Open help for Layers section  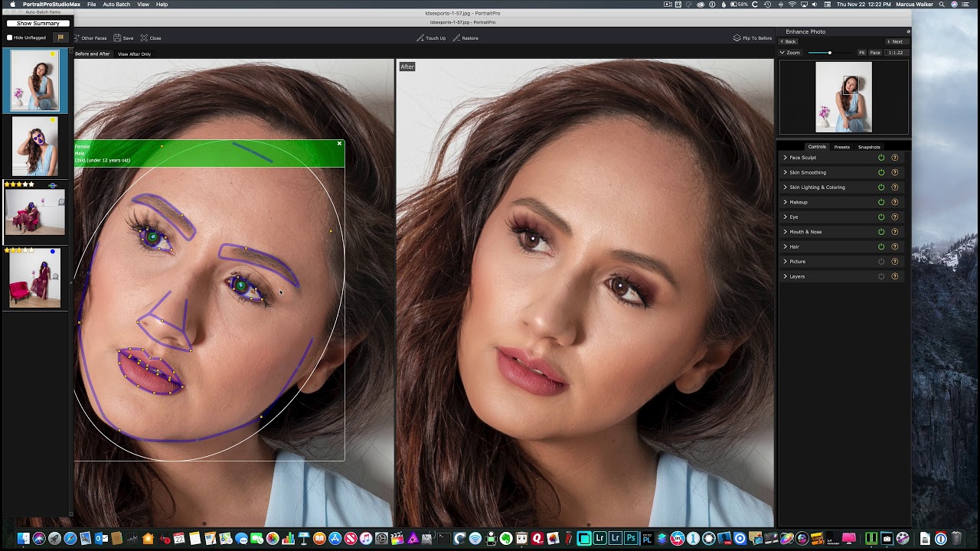pyautogui.click(x=894, y=276)
